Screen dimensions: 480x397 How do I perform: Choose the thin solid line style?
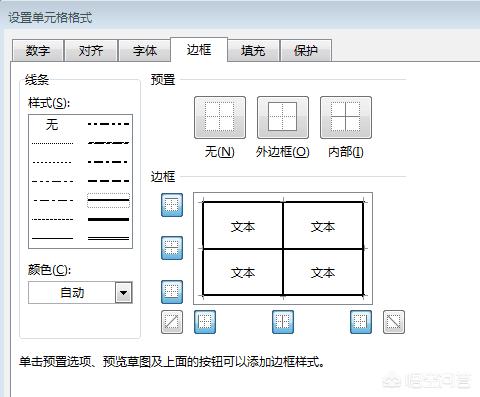[x=52, y=238]
